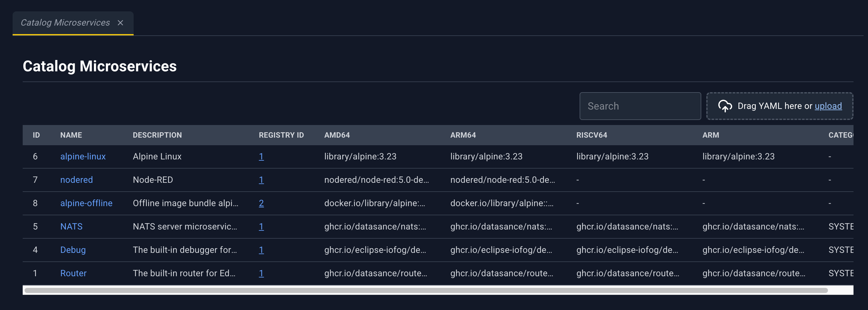The width and height of the screenshot is (868, 310).
Task: Click the Catalog Microservices page heading
Action: pyautogui.click(x=100, y=66)
